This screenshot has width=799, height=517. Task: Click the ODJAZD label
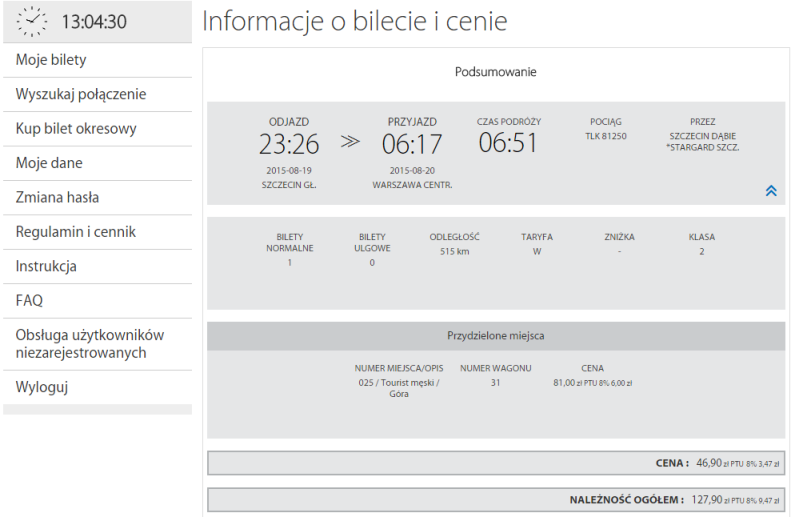289,122
